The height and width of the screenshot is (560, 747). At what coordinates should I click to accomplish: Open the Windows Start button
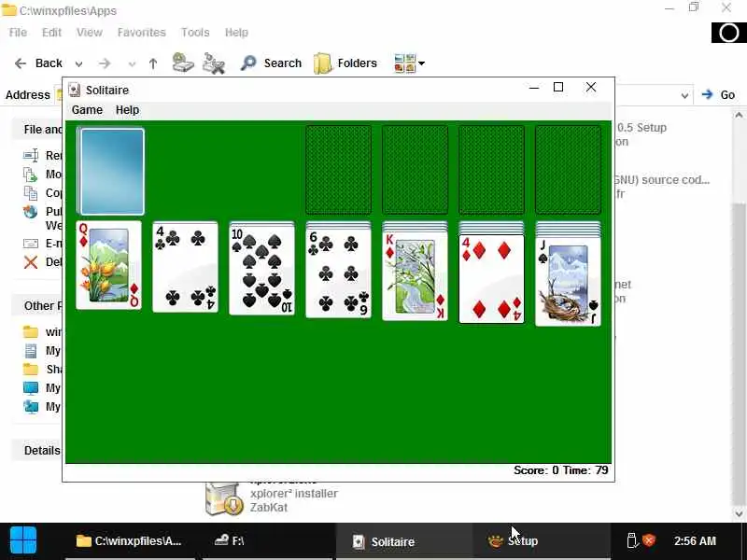(22, 541)
